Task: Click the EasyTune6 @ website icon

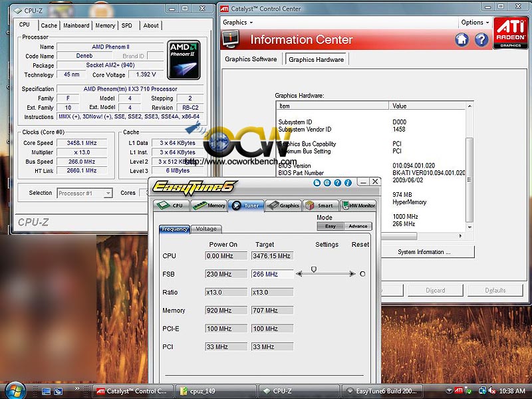Action: [x=327, y=183]
